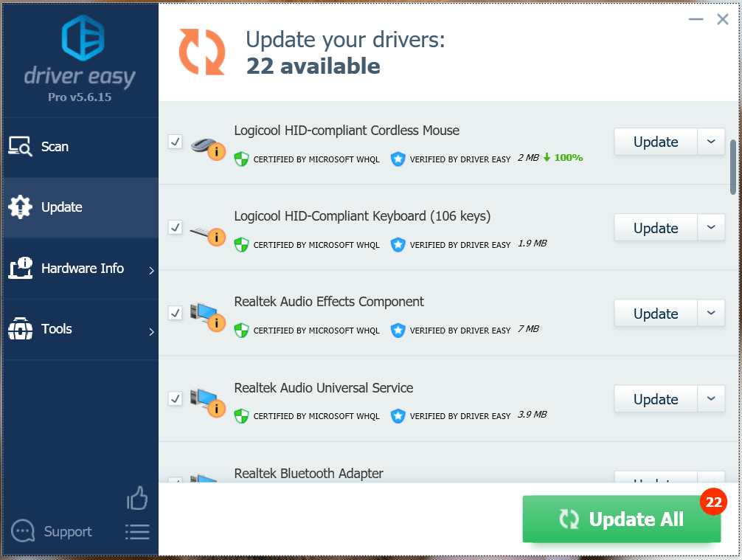
Task: Click the '1.9 MB' driver size text
Action: tap(533, 243)
